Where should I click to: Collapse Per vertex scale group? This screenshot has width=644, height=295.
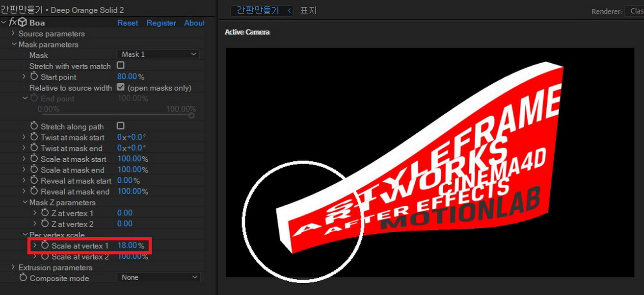[25, 234]
